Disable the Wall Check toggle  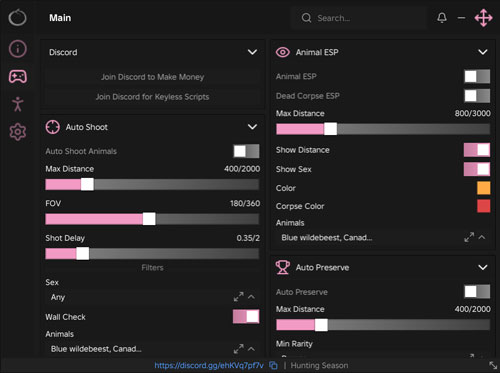point(246,316)
